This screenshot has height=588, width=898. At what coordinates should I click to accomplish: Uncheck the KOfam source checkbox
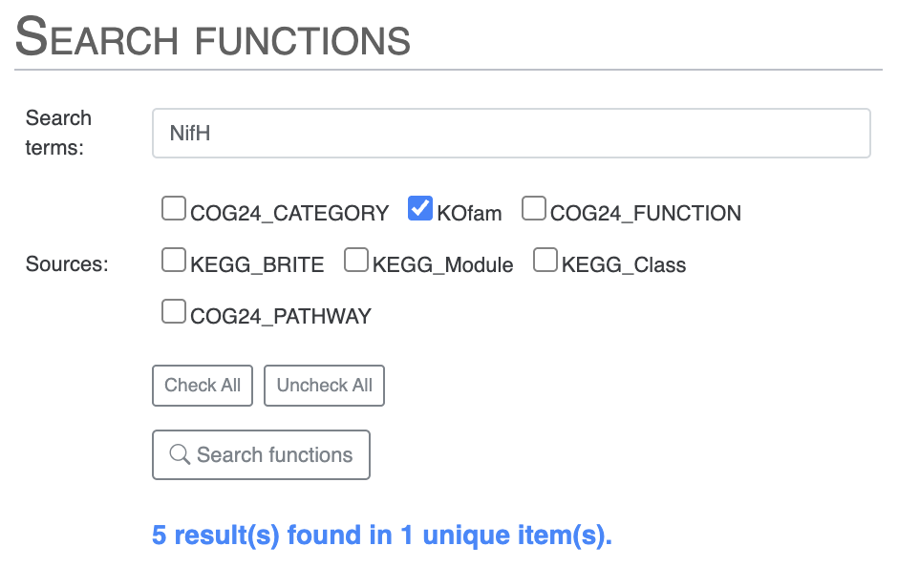point(420,209)
